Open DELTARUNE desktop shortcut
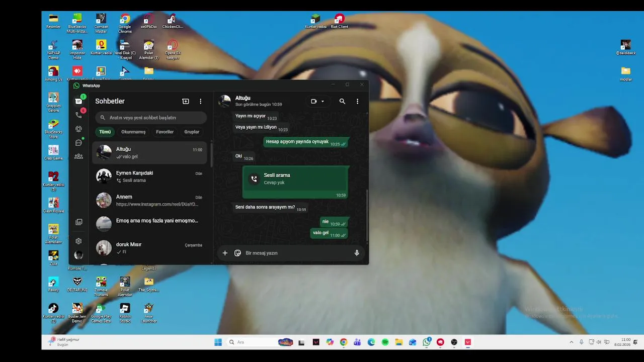The image size is (644, 362). coord(77,284)
